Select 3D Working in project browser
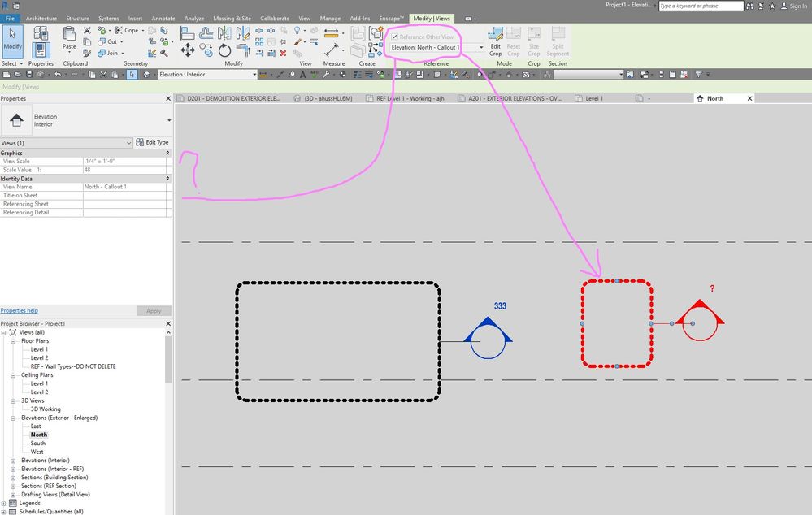812x515 pixels. [x=46, y=409]
